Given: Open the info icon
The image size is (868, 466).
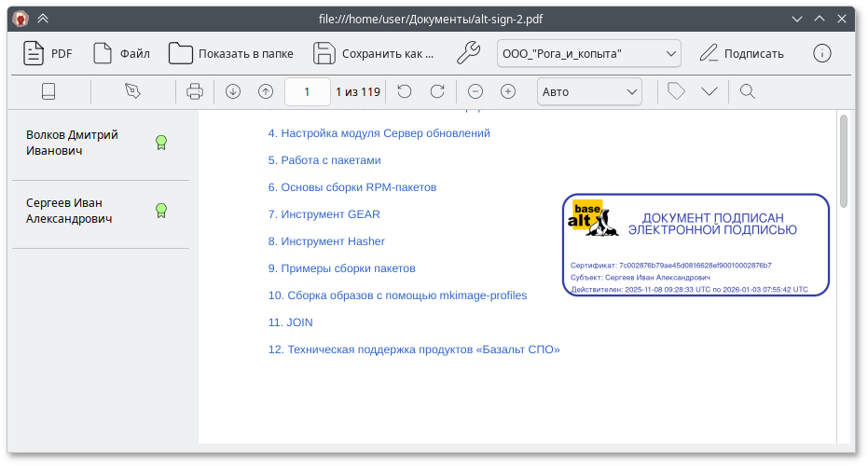Looking at the screenshot, I should click(x=822, y=54).
